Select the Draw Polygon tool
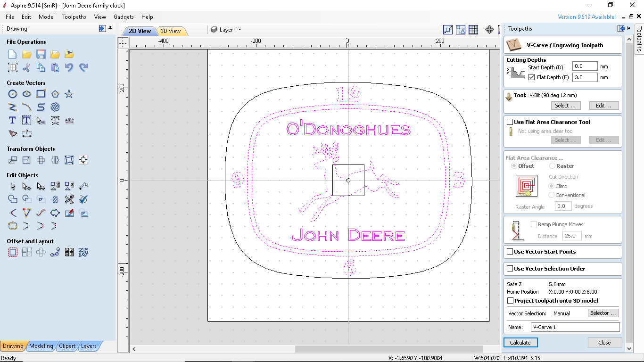The width and height of the screenshot is (644, 362). (55, 94)
